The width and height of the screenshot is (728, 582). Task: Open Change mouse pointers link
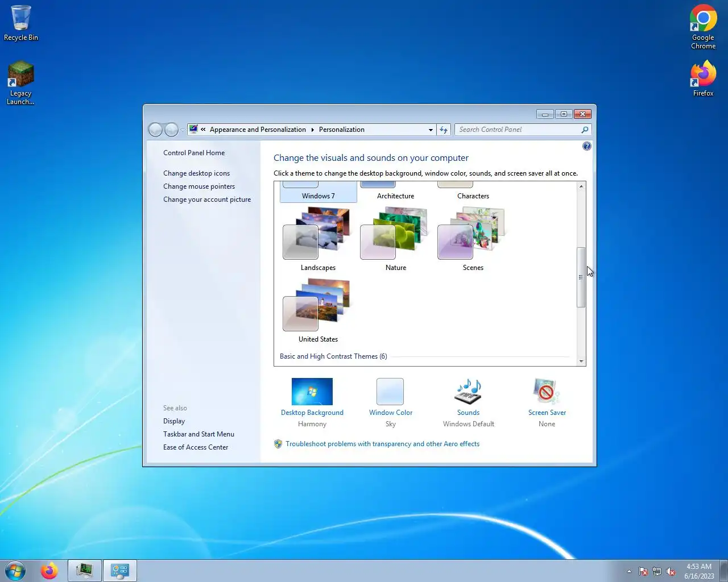199,186
